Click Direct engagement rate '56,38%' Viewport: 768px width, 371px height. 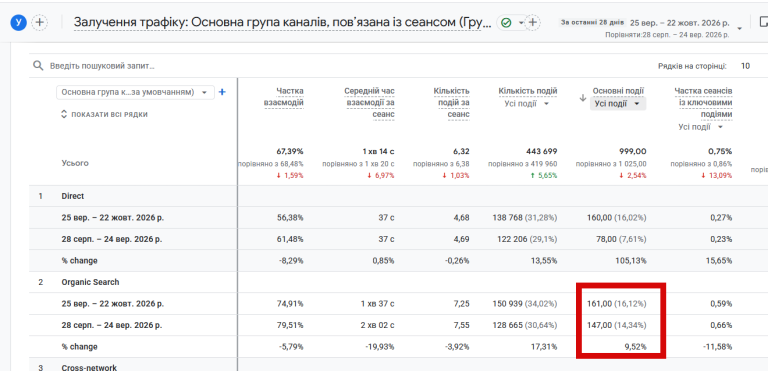tap(290, 218)
